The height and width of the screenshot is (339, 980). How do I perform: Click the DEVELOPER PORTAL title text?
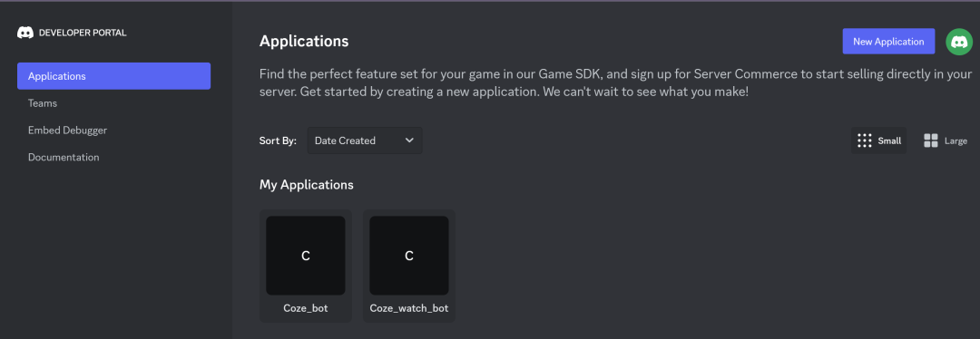tap(83, 33)
